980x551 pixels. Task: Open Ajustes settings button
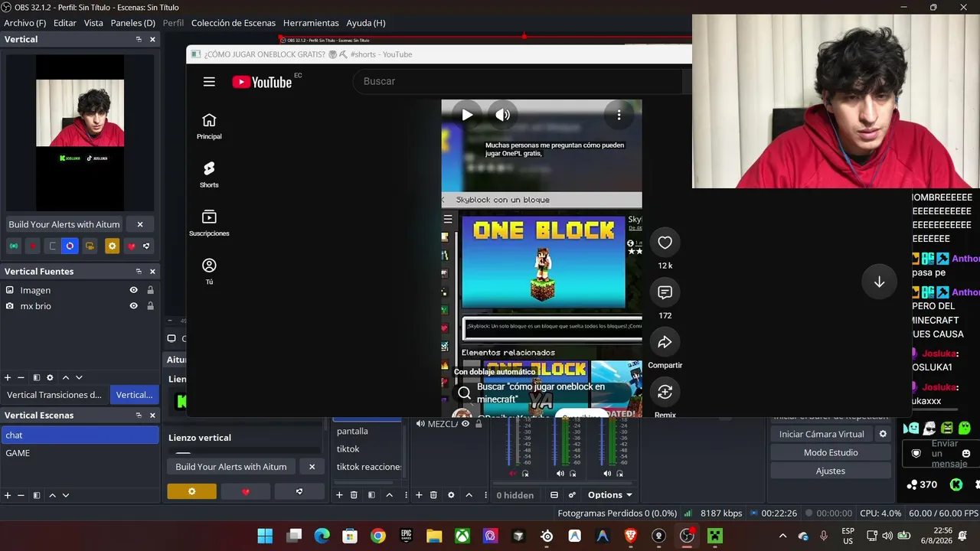[831, 471]
